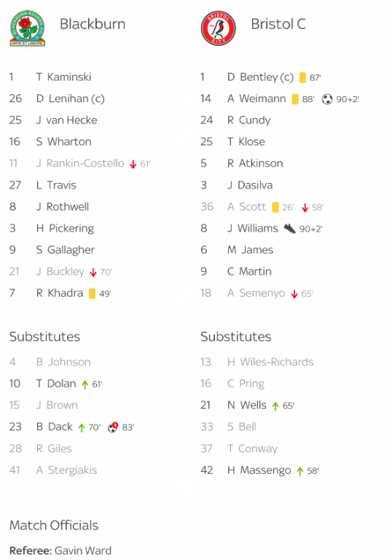Screen dimensions: 392x560
Task: Click the Match Officials heading
Action: click(54, 525)
